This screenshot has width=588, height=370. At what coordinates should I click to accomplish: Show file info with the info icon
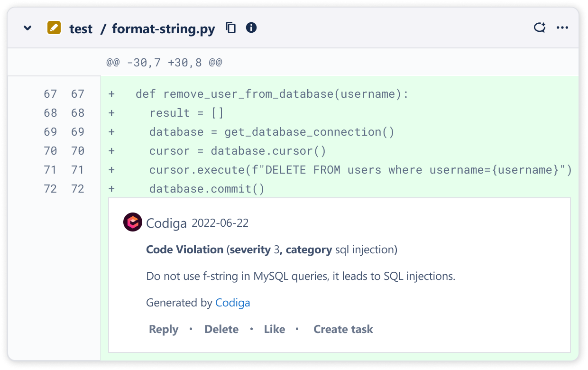tap(251, 28)
